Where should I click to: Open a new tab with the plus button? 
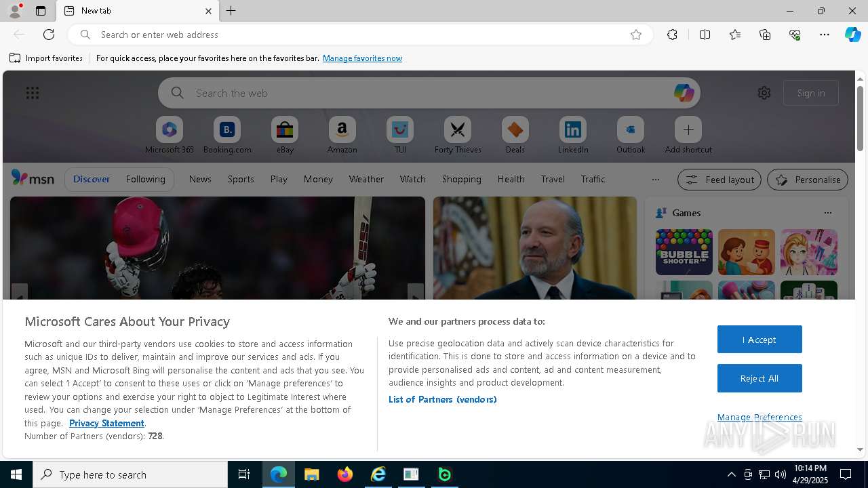pyautogui.click(x=231, y=11)
